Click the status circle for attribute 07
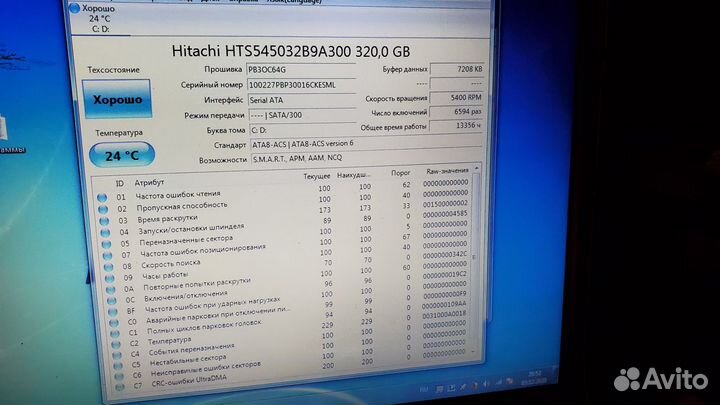Image resolution: width=720 pixels, height=405 pixels. (107, 255)
